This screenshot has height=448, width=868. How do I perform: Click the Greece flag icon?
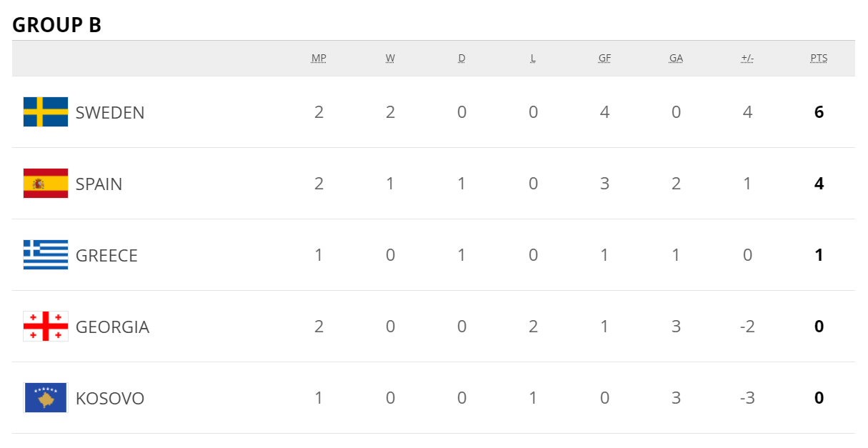pos(46,255)
